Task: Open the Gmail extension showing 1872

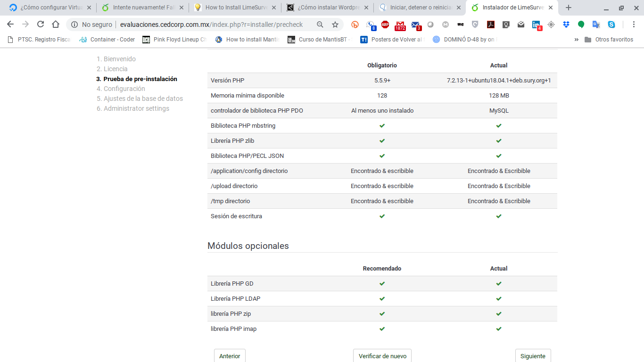Action: (400, 25)
